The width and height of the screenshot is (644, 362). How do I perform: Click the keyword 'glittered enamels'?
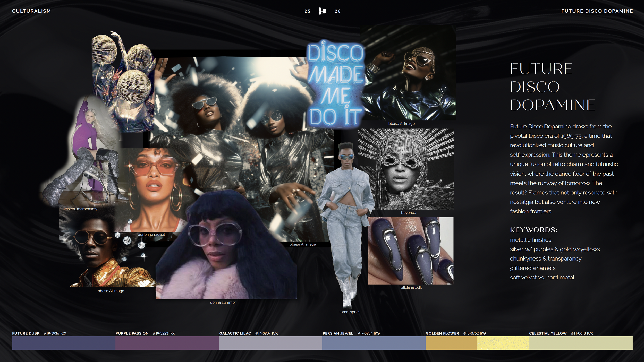click(533, 268)
